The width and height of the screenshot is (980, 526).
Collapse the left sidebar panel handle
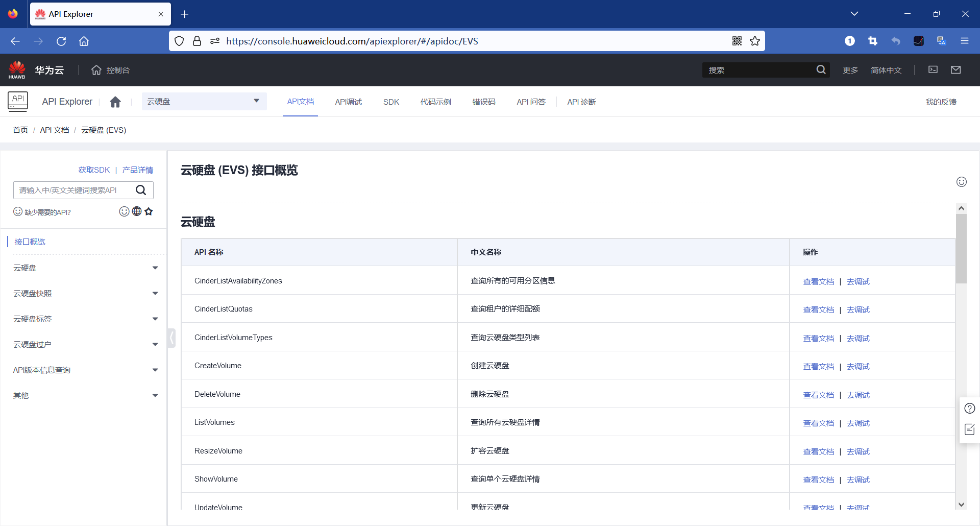(x=172, y=338)
